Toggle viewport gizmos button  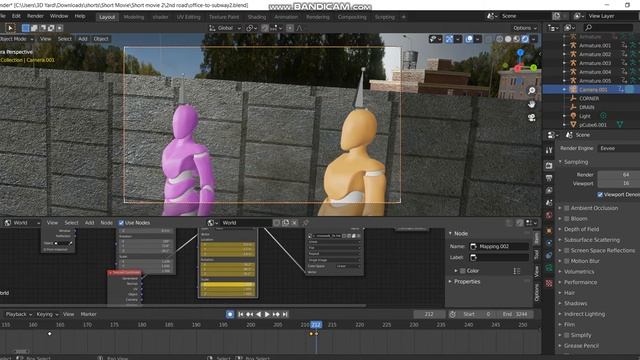[x=449, y=39]
